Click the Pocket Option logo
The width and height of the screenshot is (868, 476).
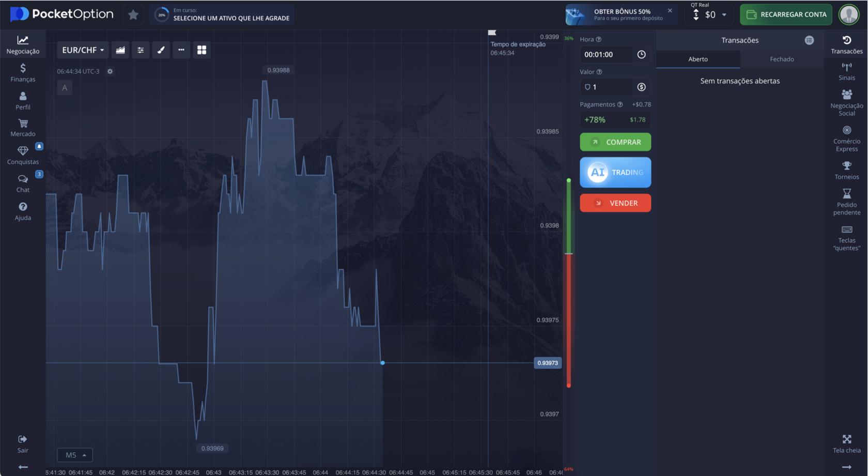tap(61, 14)
